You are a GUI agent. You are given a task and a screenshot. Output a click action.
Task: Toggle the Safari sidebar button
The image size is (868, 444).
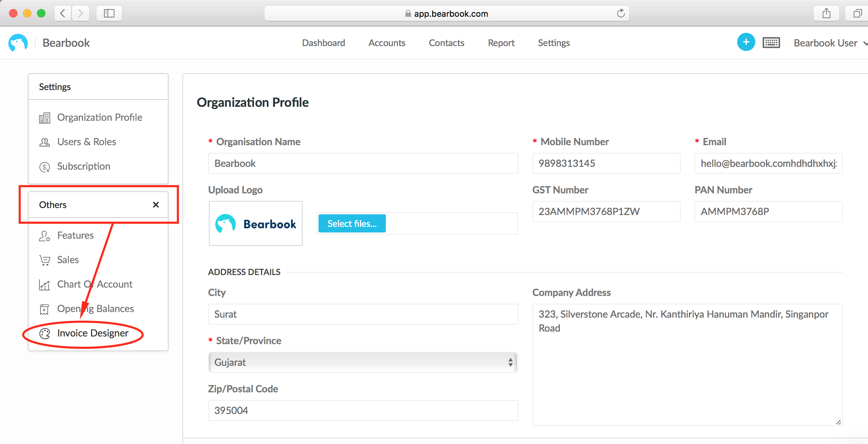[x=109, y=13]
